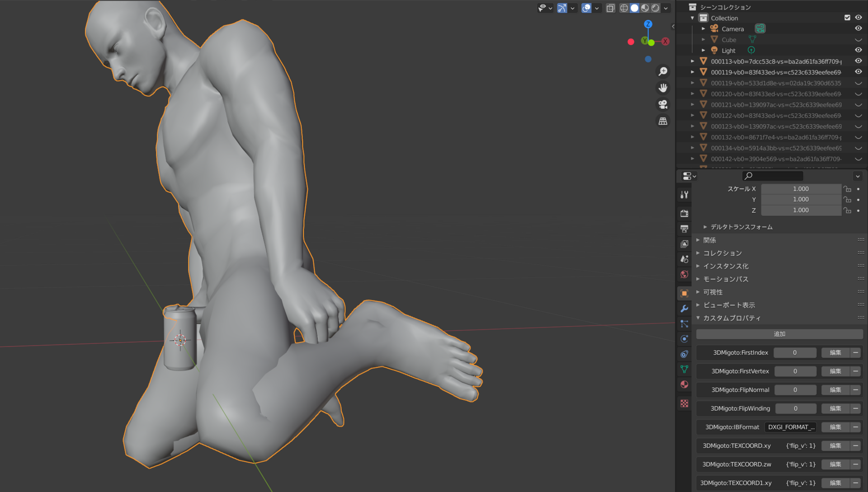
Task: Collapse the カスタムプロパティ panel
Action: 698,318
